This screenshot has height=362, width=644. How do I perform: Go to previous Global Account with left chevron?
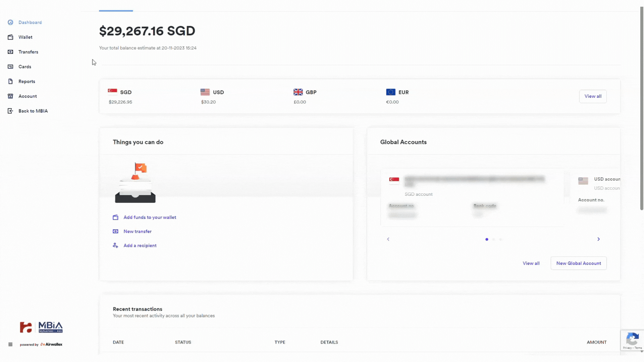point(388,239)
